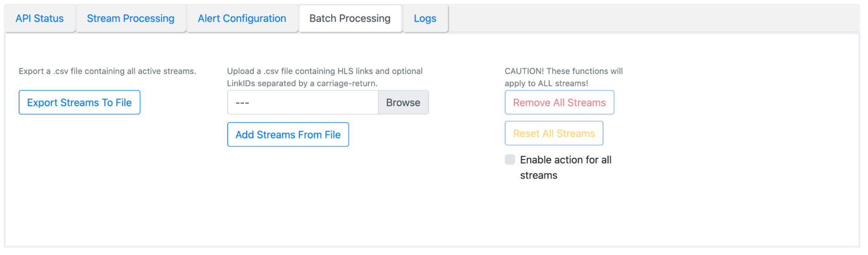This screenshot has width=868, height=255.
Task: Click the 'LinkIDs separated by a carriage-return' line
Action: [302, 83]
